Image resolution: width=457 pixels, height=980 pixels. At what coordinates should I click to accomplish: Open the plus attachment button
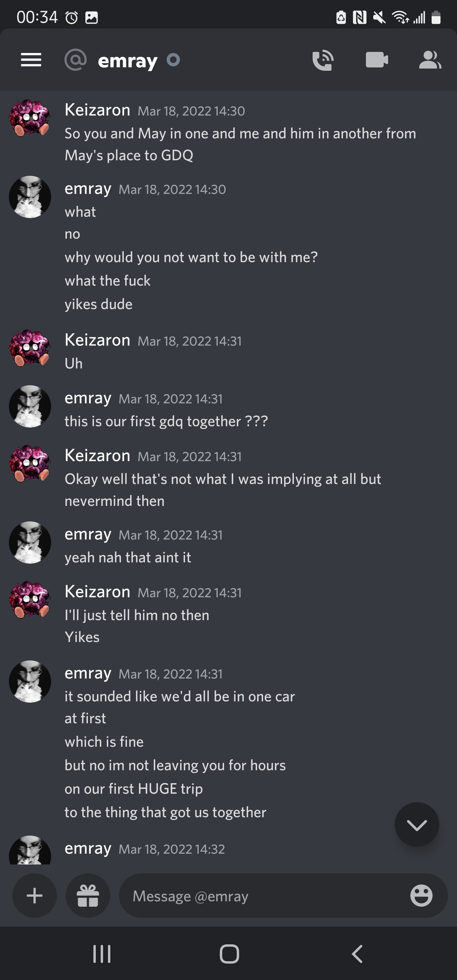pyautogui.click(x=35, y=896)
